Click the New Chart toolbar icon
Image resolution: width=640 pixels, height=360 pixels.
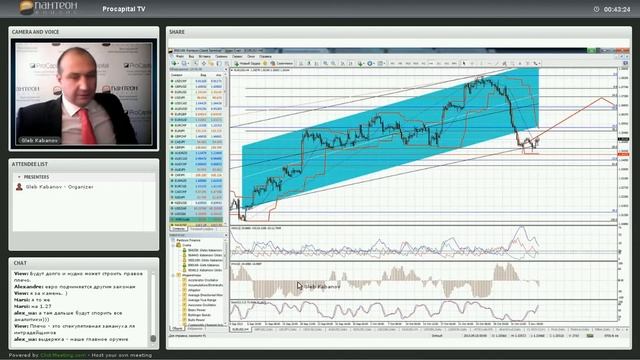[174, 63]
